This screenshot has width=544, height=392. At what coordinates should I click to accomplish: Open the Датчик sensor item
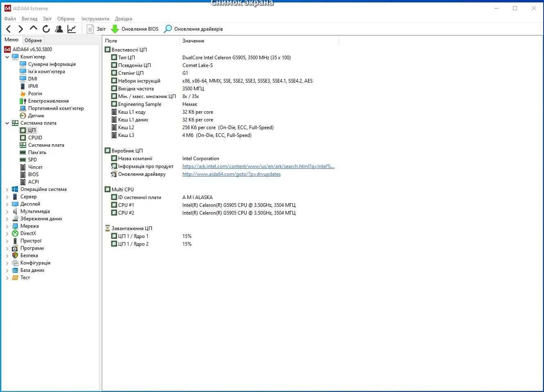[x=36, y=116]
